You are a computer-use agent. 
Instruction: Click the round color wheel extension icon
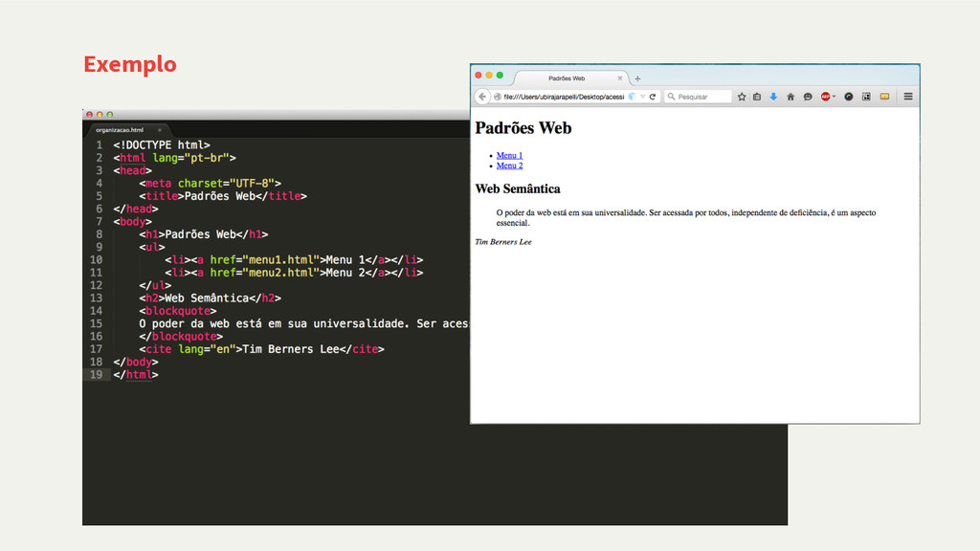click(849, 97)
